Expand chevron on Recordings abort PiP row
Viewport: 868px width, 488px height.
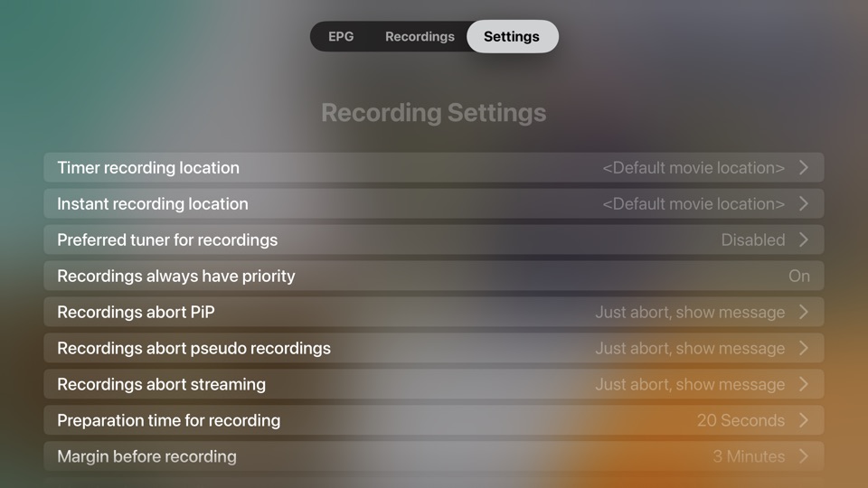tap(804, 312)
